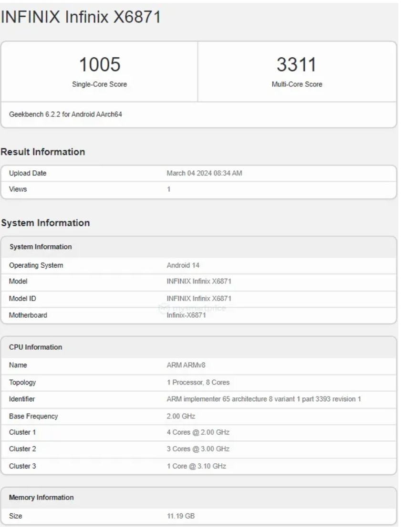Screen dimensions: 404x532
Task: Select the motherboard value "Infinix-X6871"
Action: 186,315
